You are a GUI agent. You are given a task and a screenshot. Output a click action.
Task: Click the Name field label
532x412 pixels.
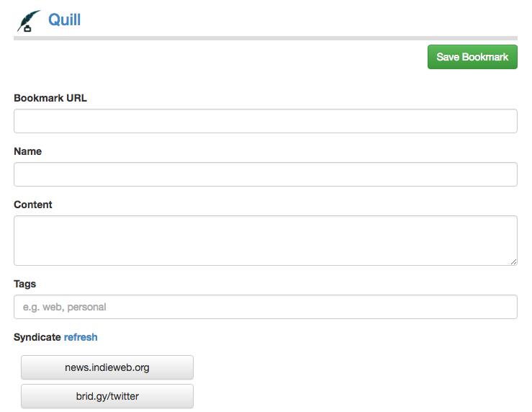pyautogui.click(x=28, y=151)
